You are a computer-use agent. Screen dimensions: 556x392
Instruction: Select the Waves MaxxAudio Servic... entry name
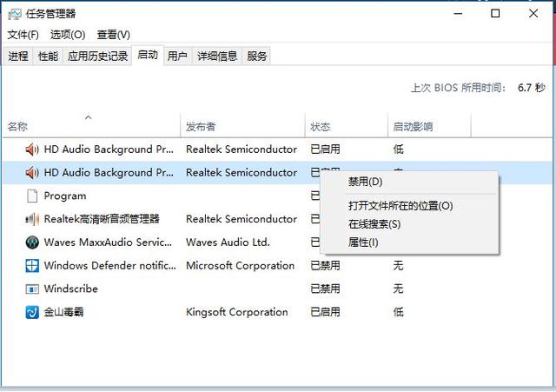(108, 243)
